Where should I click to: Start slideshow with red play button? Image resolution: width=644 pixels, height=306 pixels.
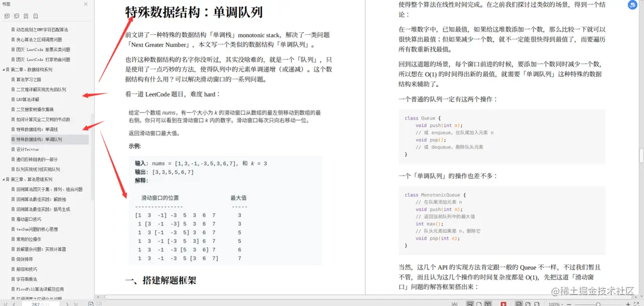[x=503, y=304]
